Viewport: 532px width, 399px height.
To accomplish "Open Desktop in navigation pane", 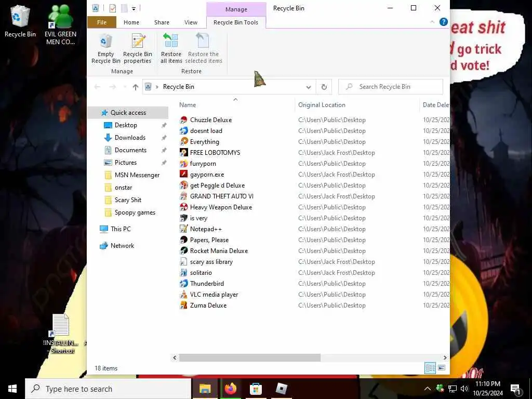I will (x=126, y=125).
